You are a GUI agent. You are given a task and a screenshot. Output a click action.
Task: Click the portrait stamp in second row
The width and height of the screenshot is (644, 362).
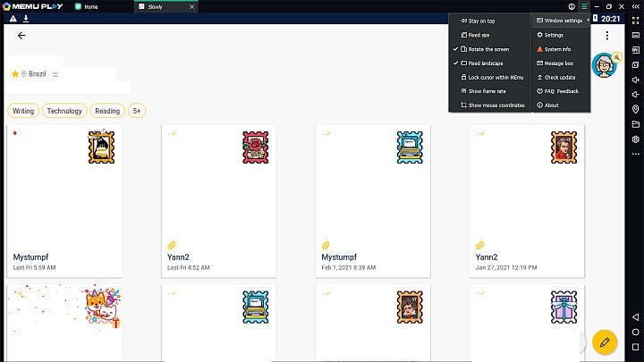point(410,307)
